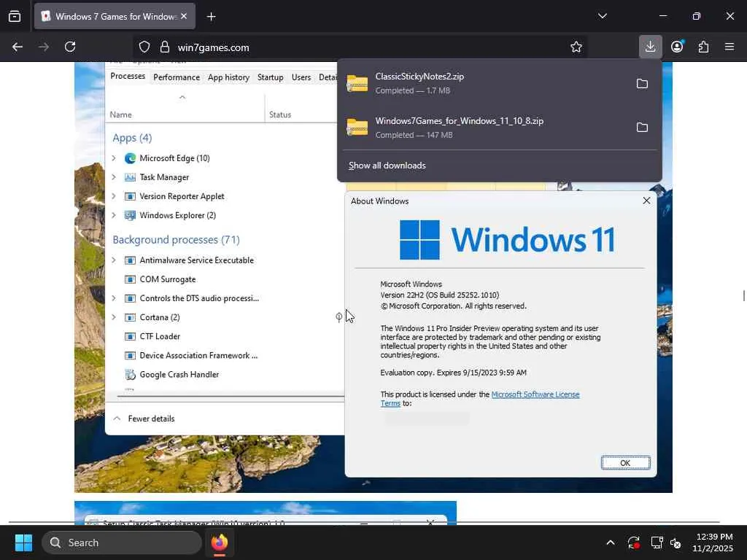
Task: Click Background processes (71) heading
Action: [x=176, y=239]
